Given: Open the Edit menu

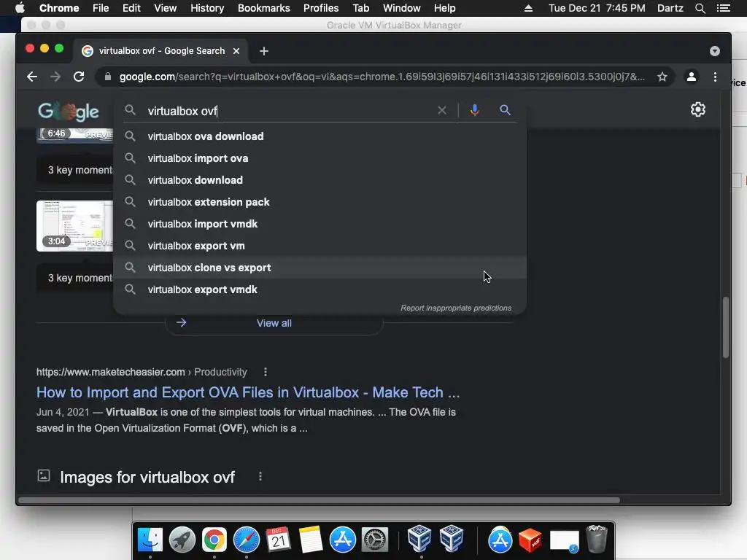Looking at the screenshot, I should tap(131, 8).
